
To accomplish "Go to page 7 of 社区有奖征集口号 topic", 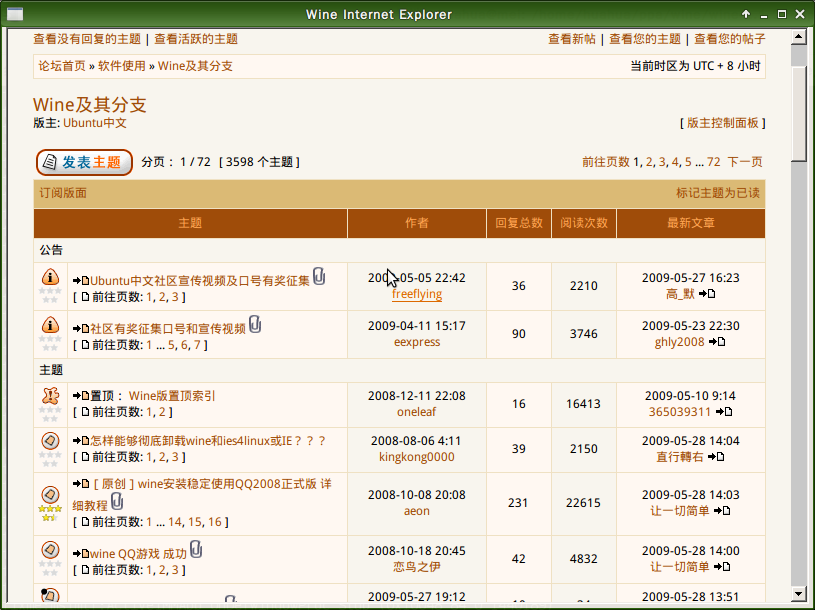I will click(x=197, y=345).
